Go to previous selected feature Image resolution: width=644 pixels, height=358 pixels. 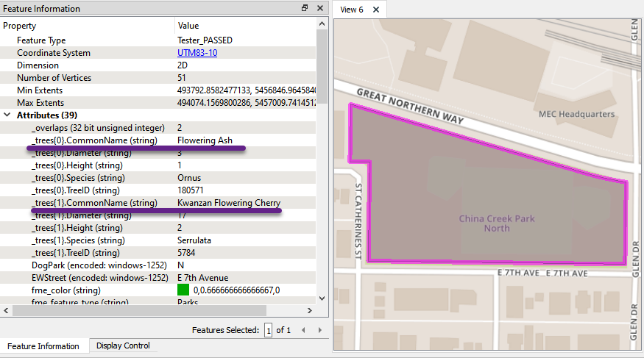pos(302,330)
